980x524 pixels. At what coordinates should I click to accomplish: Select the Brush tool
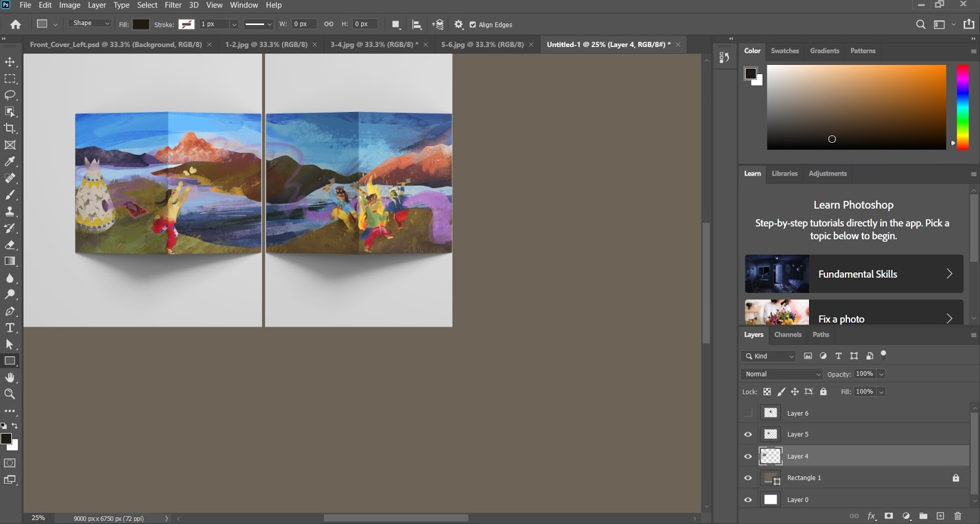pos(10,195)
